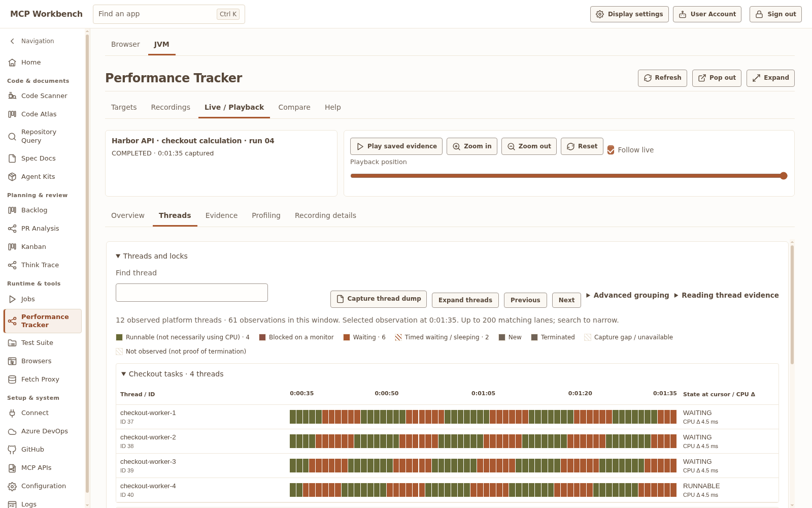This screenshot has width=812, height=508.
Task: Open Configuration gear icon
Action: coord(12,486)
